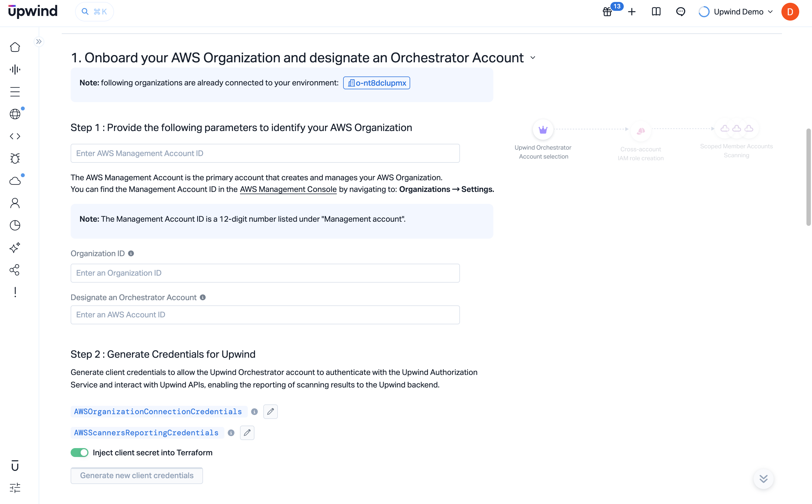The width and height of the screenshot is (812, 504).
Task: Click the Organization ID info icon
Action: [131, 253]
